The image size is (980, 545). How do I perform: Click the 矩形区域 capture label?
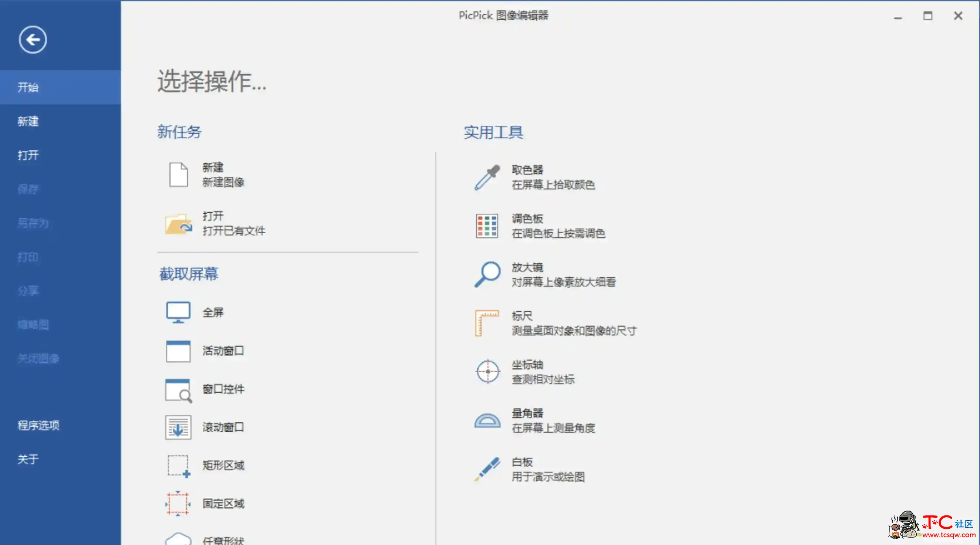[223, 465]
